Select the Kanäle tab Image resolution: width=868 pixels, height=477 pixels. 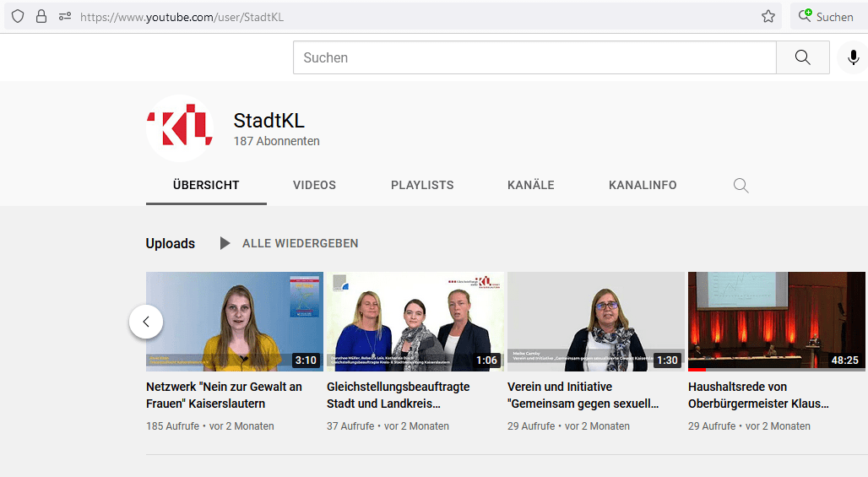point(530,185)
